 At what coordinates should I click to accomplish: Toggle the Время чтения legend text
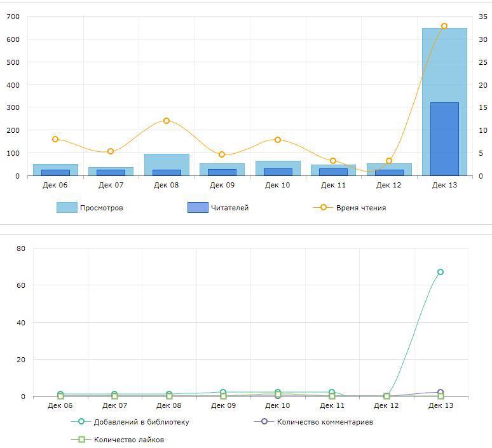360,208
